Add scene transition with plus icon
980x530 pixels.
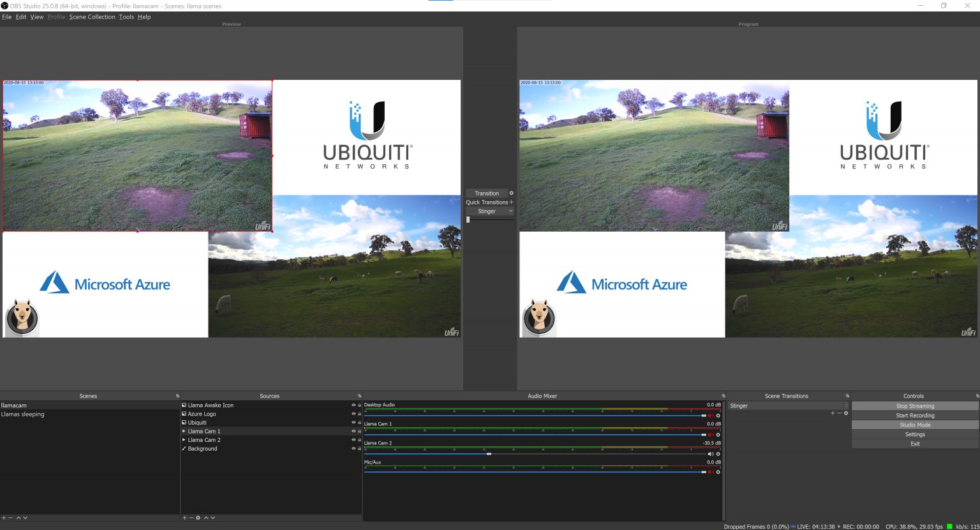832,413
